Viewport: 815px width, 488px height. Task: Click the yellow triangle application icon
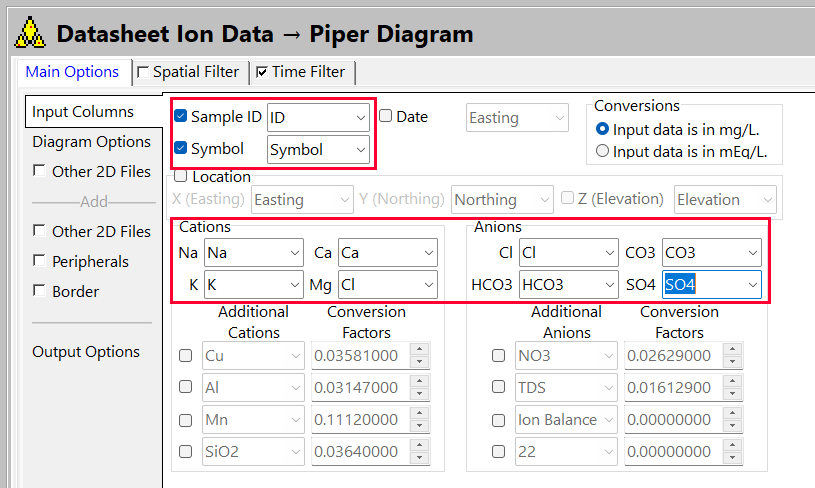tap(30, 34)
